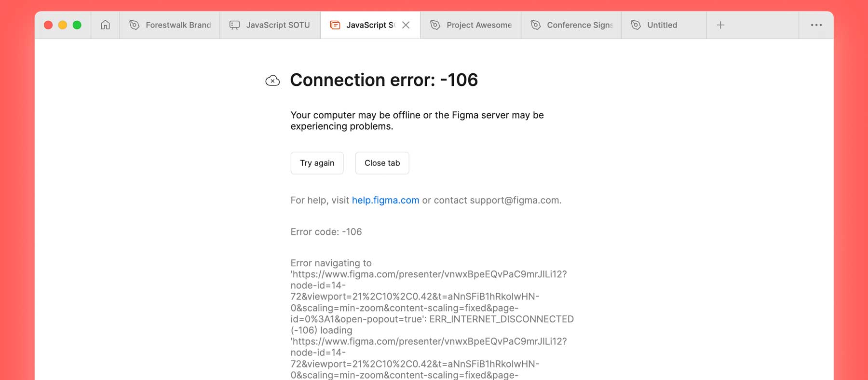Click the Close tab button

click(x=382, y=163)
